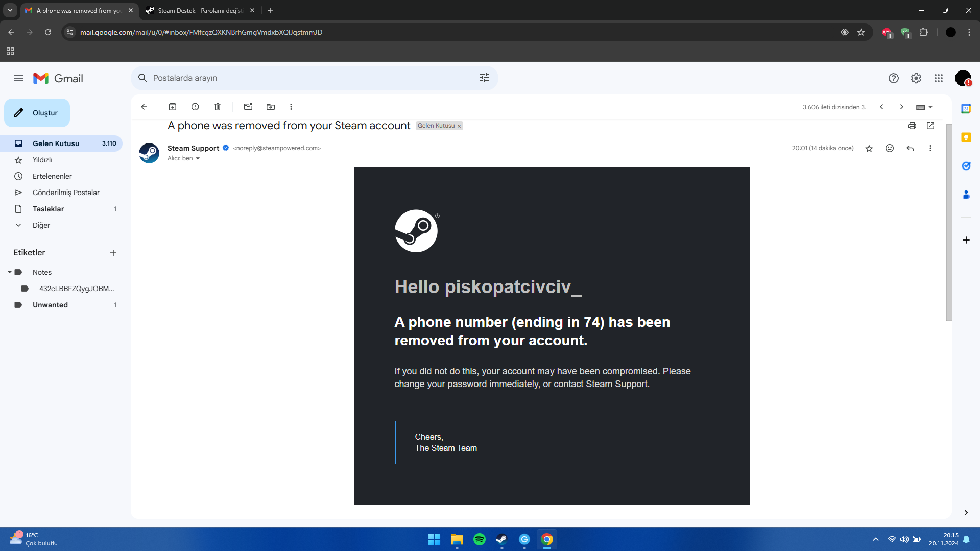Show the older conversation
Viewport: 980px width, 551px height.
902,107
